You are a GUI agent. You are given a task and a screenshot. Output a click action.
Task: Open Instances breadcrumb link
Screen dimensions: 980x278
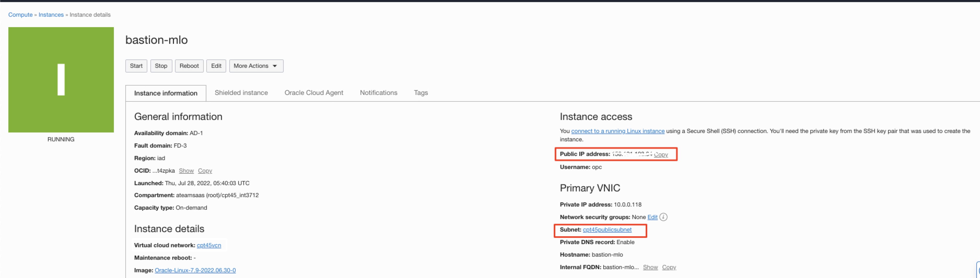[x=51, y=15]
